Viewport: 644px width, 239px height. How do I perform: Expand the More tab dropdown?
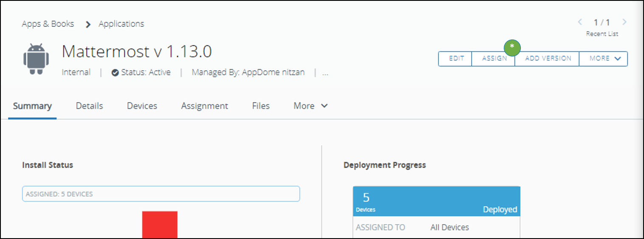(311, 106)
